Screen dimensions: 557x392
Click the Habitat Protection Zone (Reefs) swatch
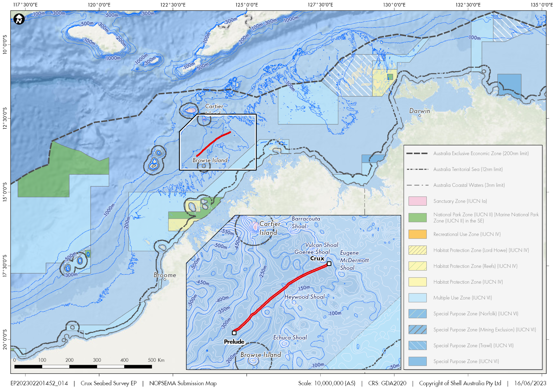tap(417, 266)
